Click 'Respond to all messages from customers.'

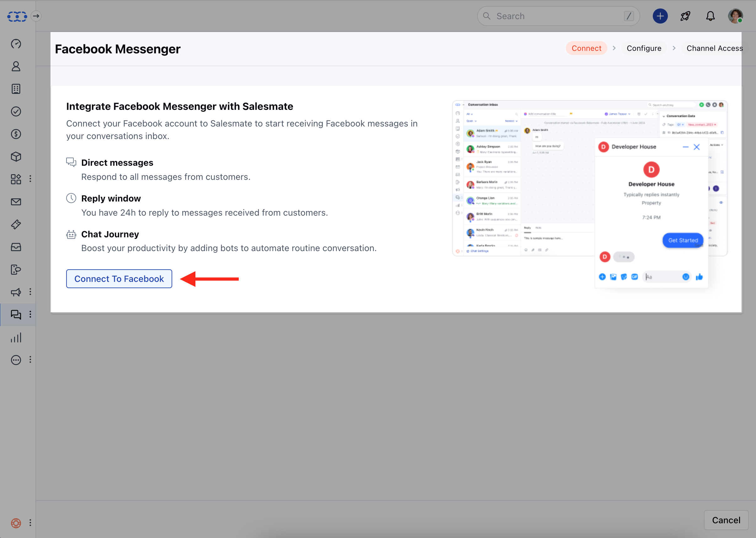[166, 177]
